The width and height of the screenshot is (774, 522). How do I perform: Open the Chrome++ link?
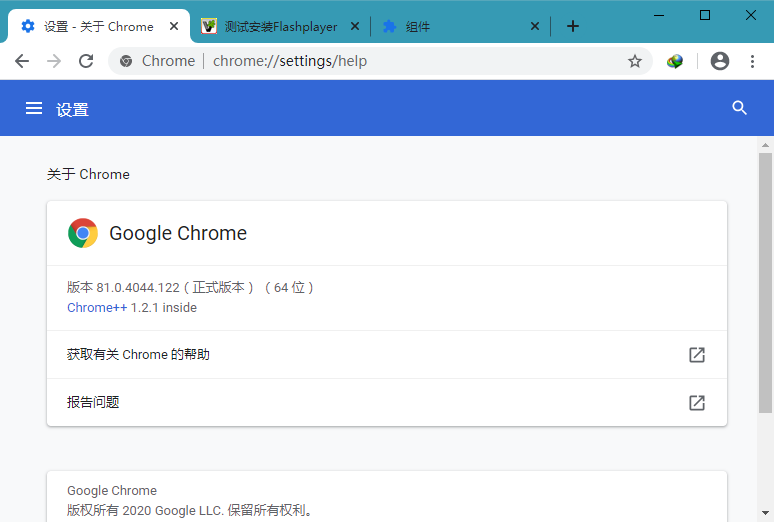(97, 308)
